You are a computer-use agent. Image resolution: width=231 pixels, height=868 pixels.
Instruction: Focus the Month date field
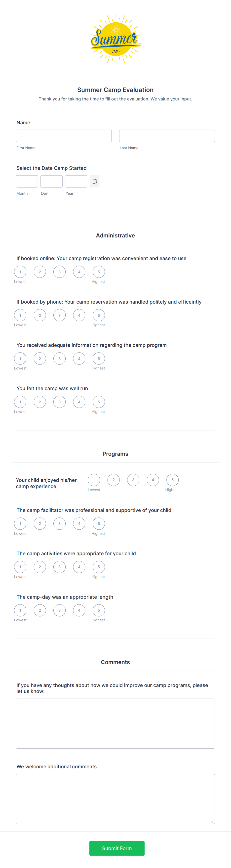click(x=27, y=181)
